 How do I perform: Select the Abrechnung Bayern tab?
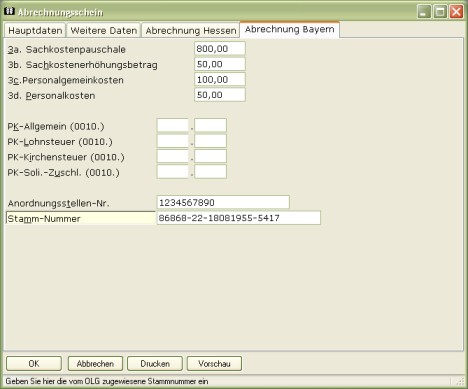[290, 29]
